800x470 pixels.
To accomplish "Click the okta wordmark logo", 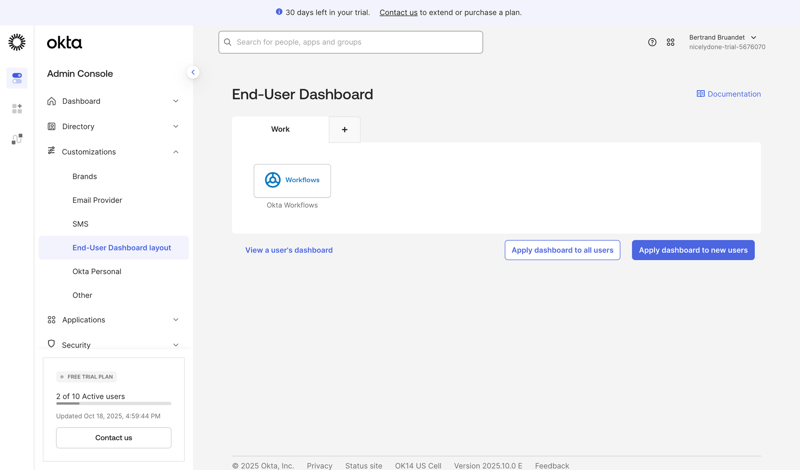I will point(64,43).
